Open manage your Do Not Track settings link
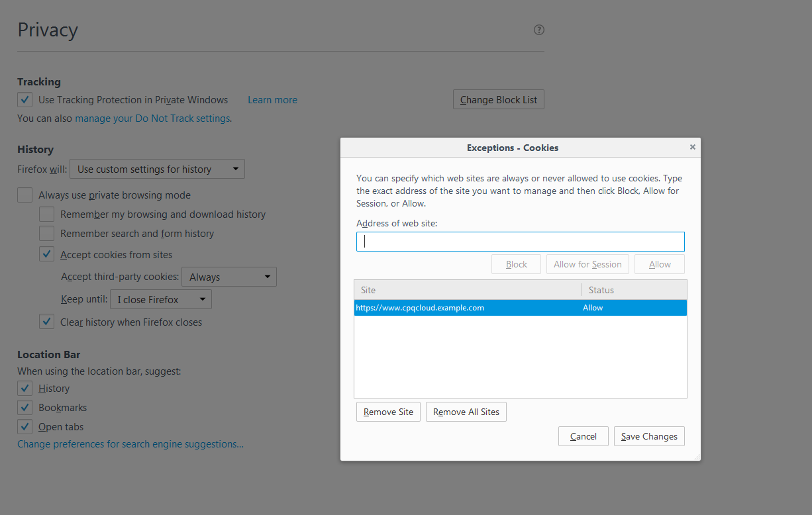 (152, 118)
